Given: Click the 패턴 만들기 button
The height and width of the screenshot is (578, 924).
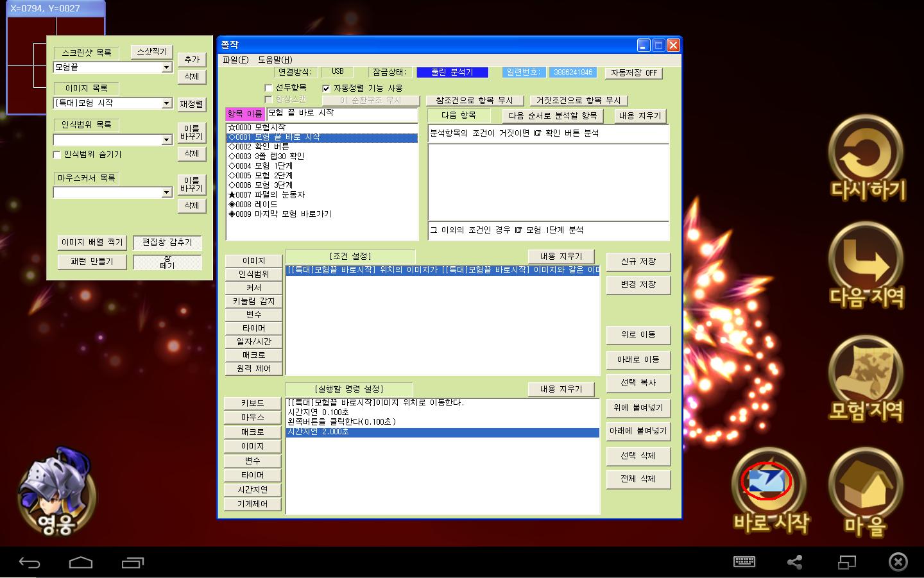Looking at the screenshot, I should (x=92, y=262).
